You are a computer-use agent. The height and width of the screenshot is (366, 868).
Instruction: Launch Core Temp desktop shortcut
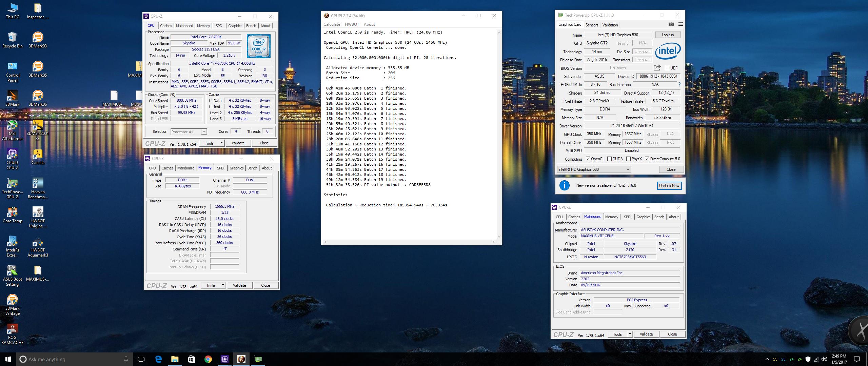click(x=13, y=215)
